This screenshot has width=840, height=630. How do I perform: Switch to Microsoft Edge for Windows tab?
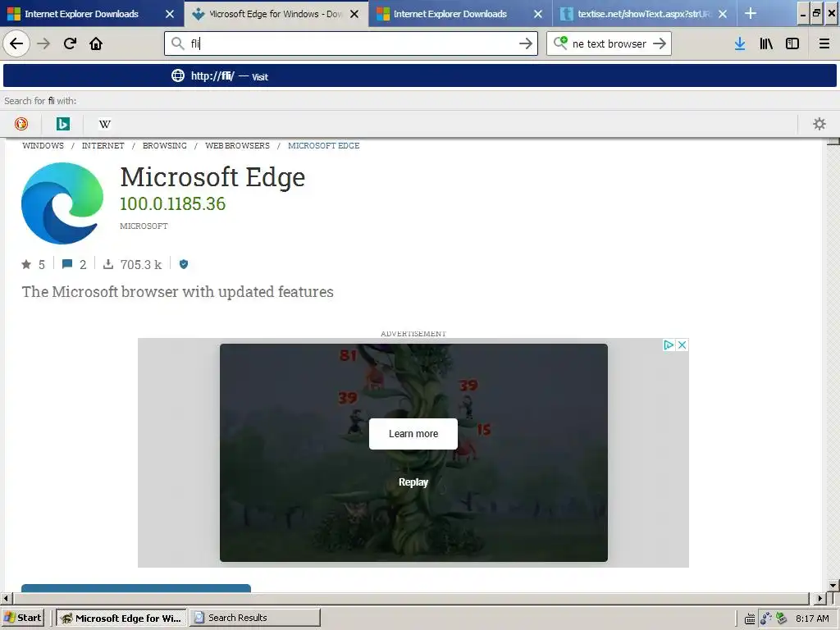point(267,14)
